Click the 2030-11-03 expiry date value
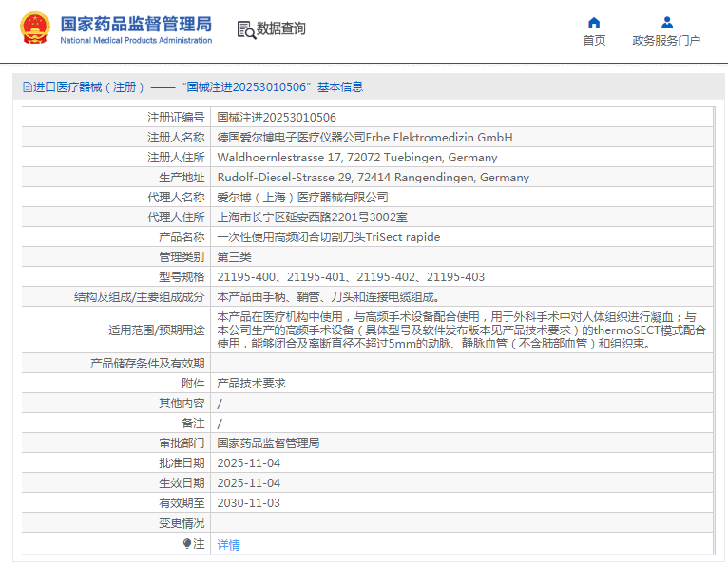The image size is (728, 565). pos(248,503)
